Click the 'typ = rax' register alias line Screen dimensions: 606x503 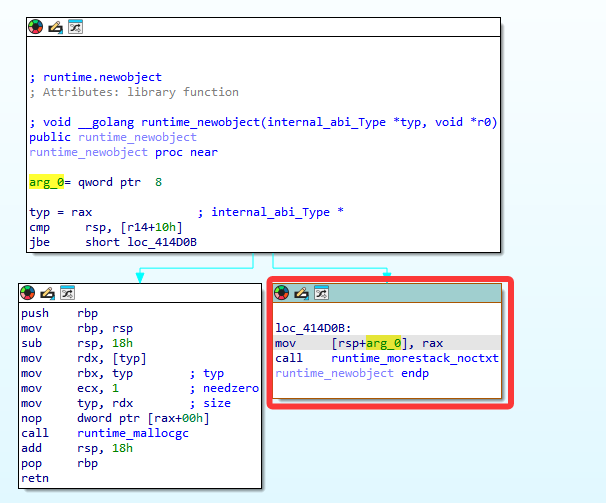click(x=60, y=212)
